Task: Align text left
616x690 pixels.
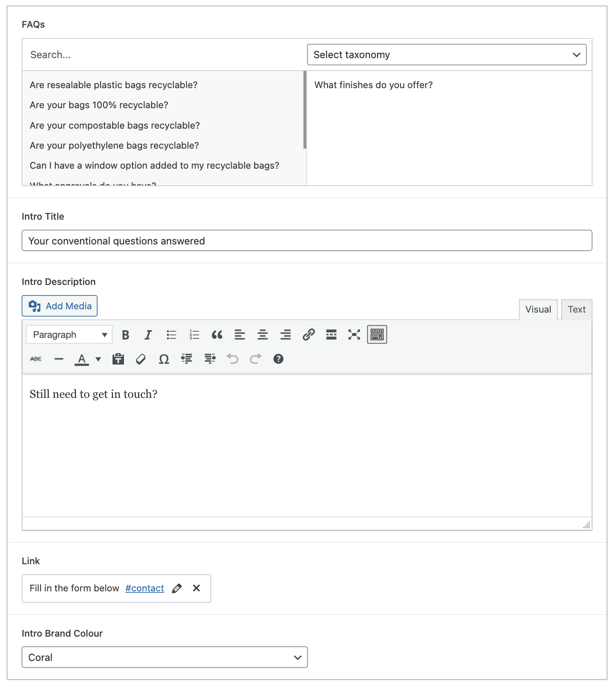Action: click(x=240, y=335)
